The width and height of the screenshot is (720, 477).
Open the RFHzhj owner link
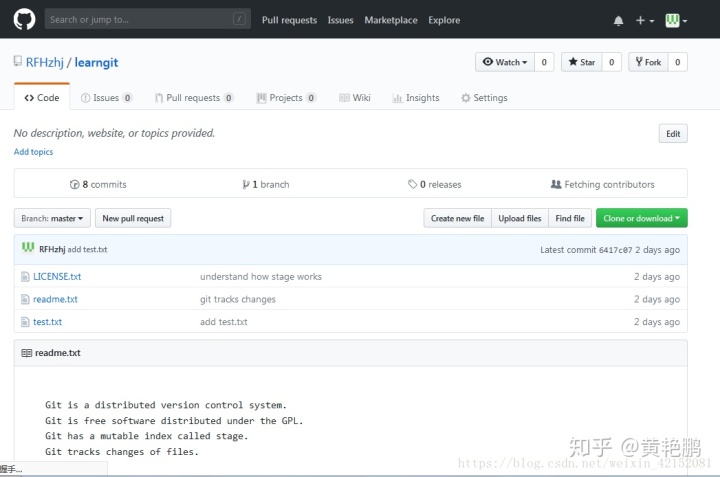(45, 62)
